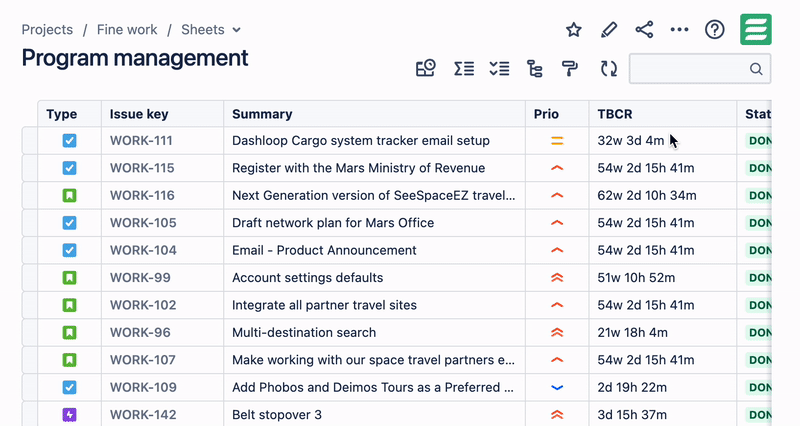Screen dimensions: 800x426
Task: Select 'Account settings defaults' summary cell
Action: point(374,278)
